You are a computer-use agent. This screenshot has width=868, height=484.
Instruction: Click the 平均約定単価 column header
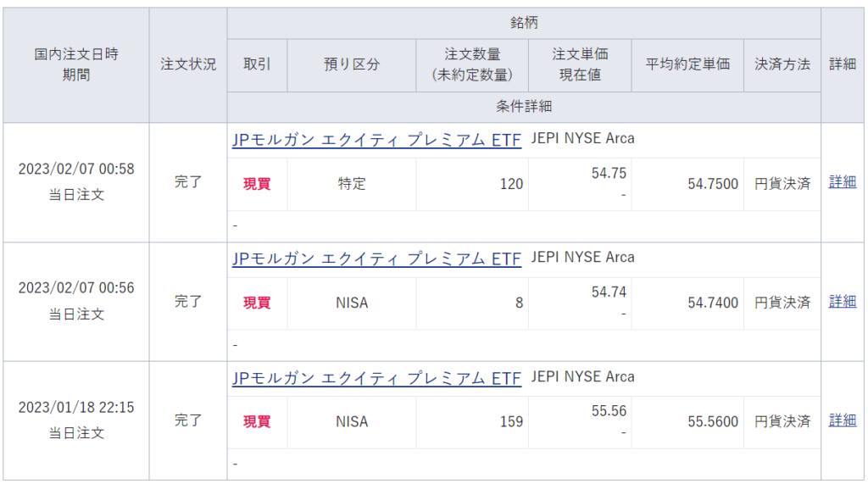[687, 64]
